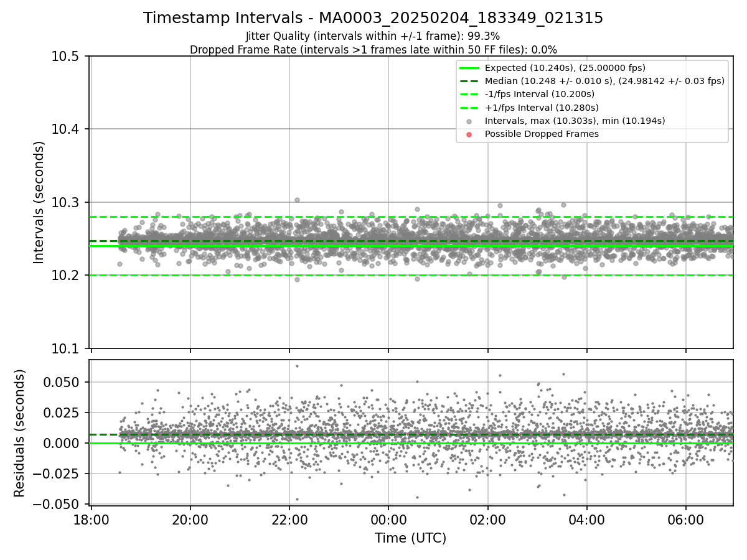Viewport: 747px width, 560px height.
Task: Click legend entry '+1/fps Interval (10.280s)'
Action: tap(541, 108)
